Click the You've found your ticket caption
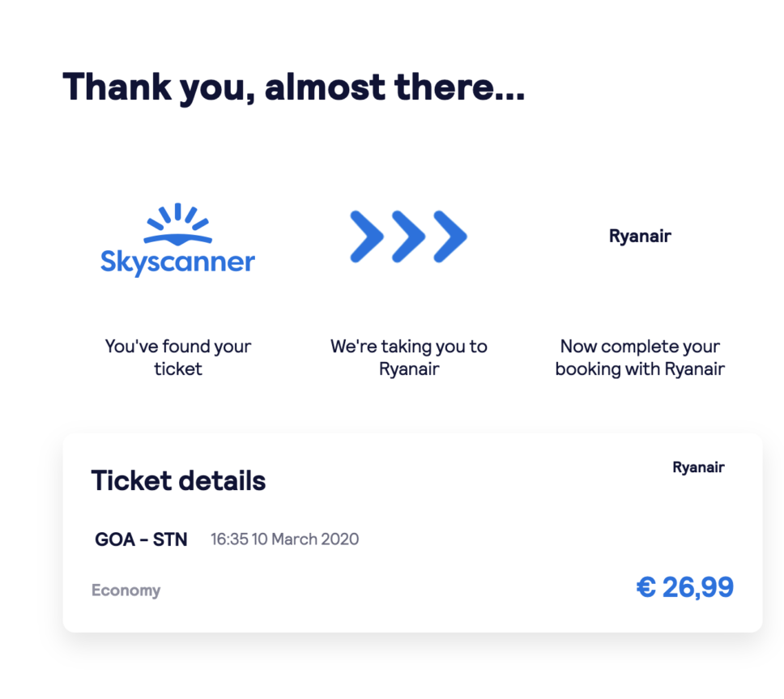784x699 pixels. click(x=177, y=357)
